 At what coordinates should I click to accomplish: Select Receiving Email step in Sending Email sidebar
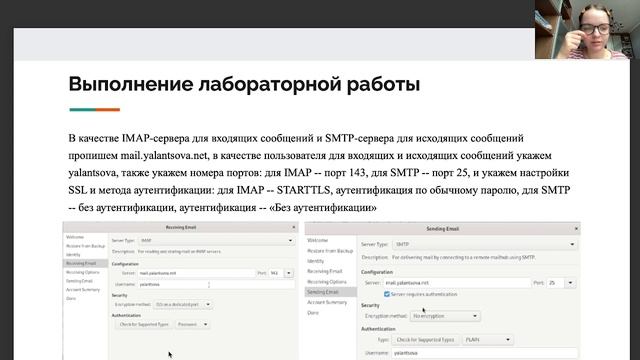coord(324,271)
